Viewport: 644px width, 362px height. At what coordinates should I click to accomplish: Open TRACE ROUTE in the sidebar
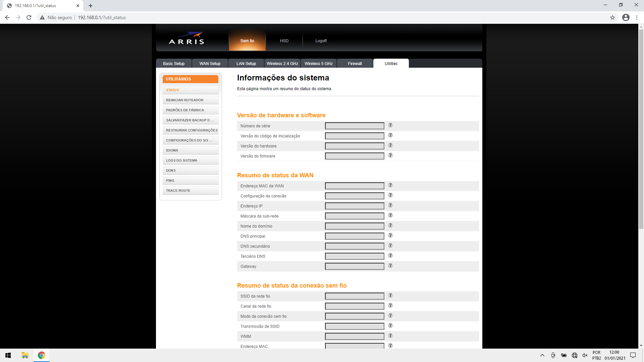(191, 190)
